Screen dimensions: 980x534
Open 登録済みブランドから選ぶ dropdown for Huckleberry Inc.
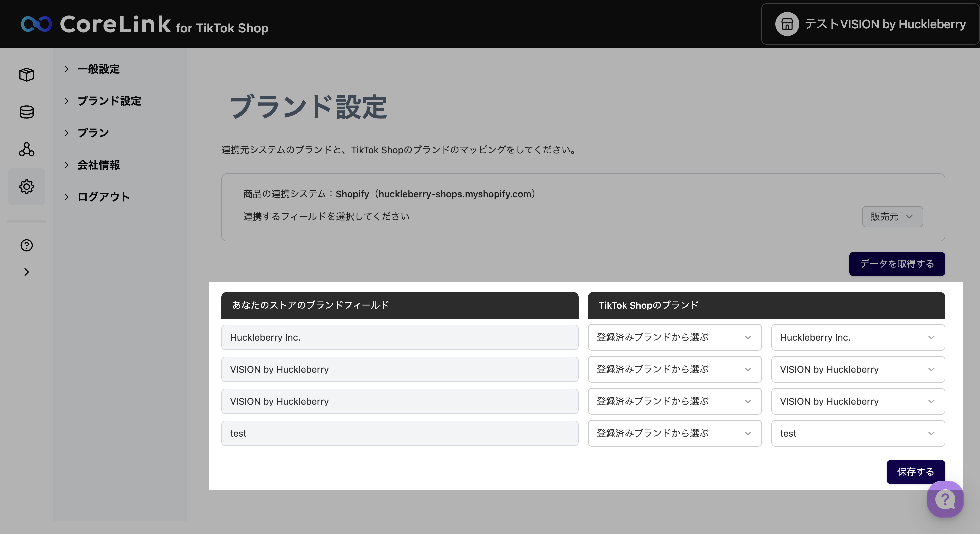674,337
